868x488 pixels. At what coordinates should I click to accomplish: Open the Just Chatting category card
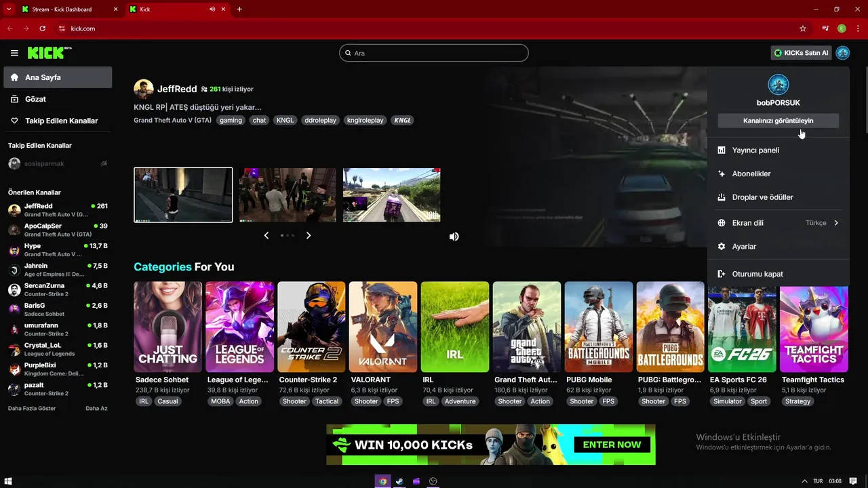coord(167,327)
